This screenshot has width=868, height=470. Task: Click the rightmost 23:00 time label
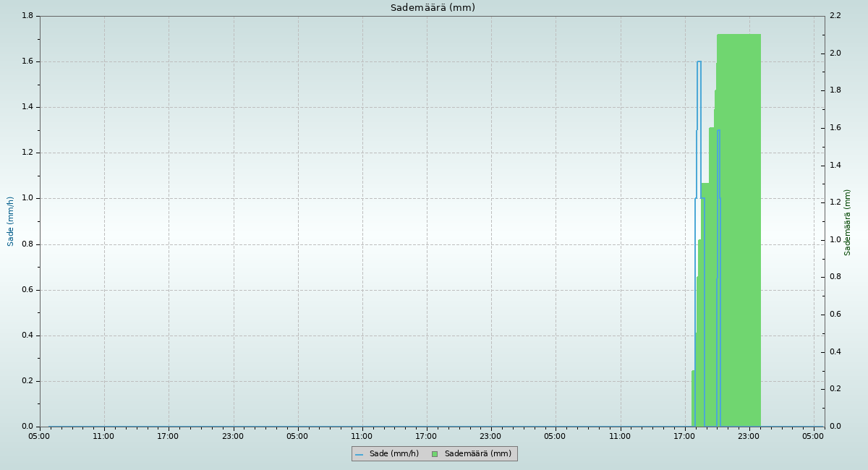tap(749, 436)
